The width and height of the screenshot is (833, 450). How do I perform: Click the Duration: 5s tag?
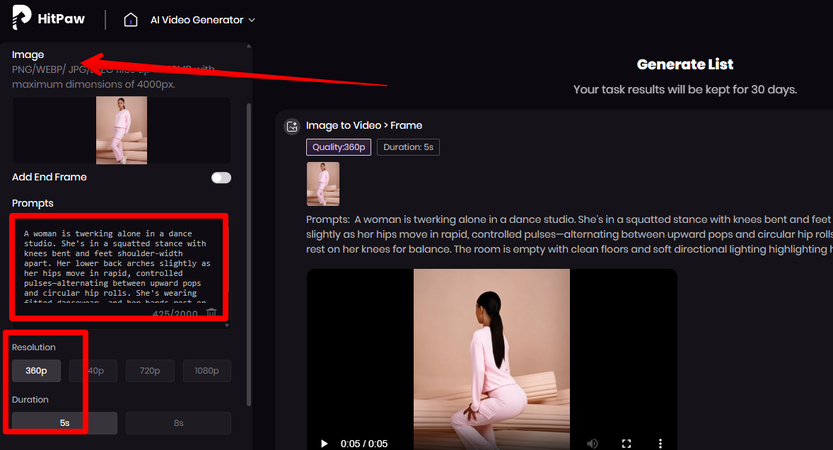click(408, 147)
